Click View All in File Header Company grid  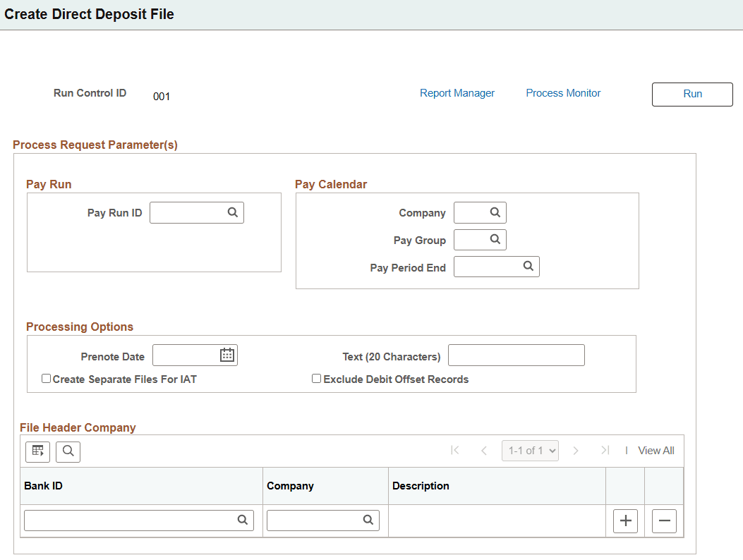click(656, 450)
